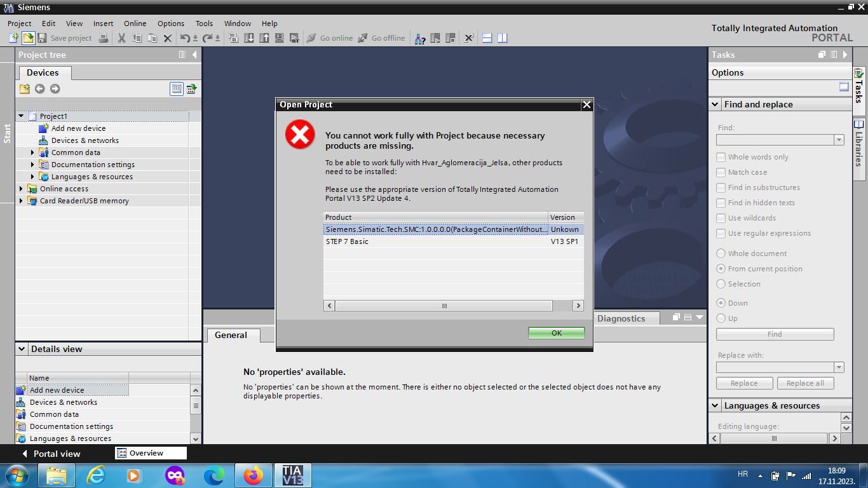Select the Selection radio button
868x488 pixels.
[x=721, y=284]
